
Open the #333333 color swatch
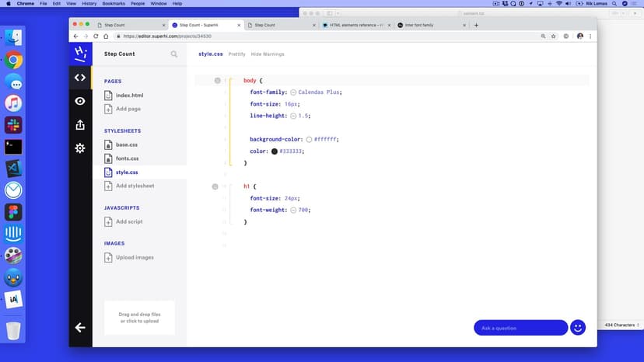click(x=274, y=151)
